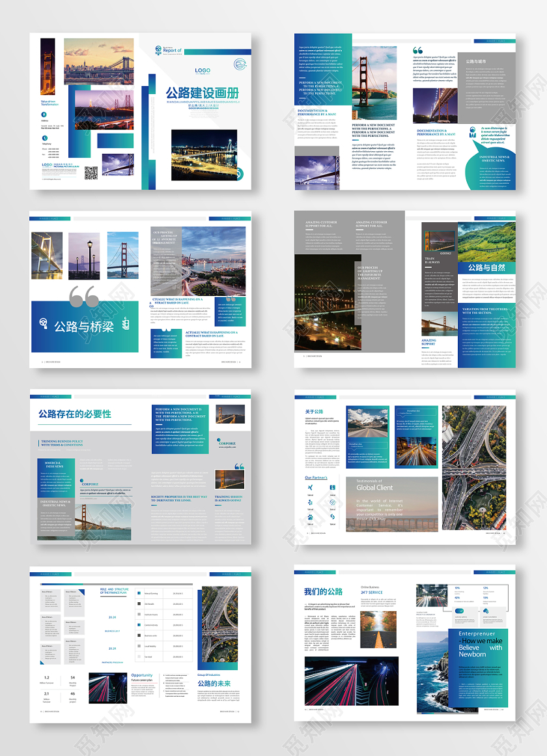547x756 pixels.
Task: Click the location pin Address icon
Action: 44,114
